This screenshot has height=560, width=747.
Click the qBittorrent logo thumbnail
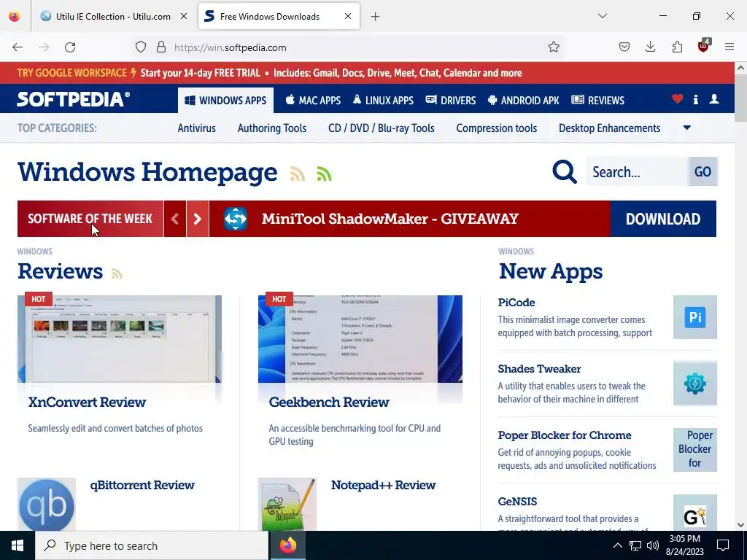[x=47, y=505]
